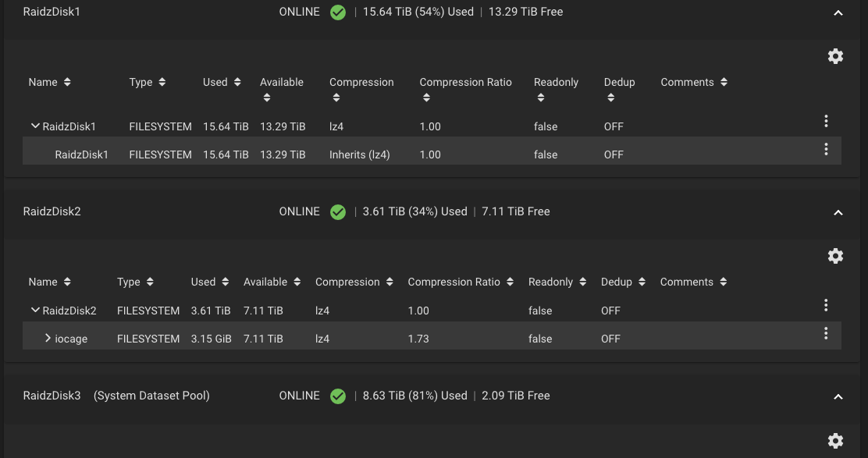Open settings gear for RaidzDisk3 pool
Image resolution: width=868 pixels, height=458 pixels.
834,441
